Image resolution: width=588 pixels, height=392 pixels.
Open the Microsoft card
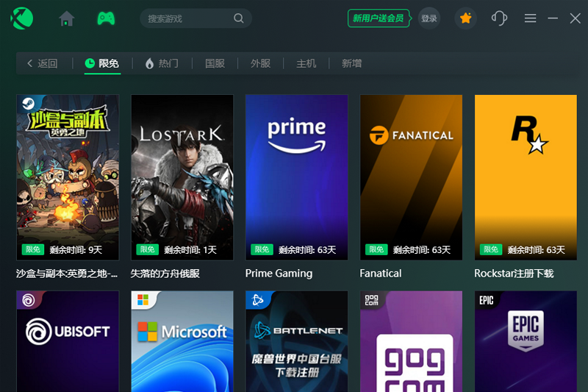coord(182,341)
